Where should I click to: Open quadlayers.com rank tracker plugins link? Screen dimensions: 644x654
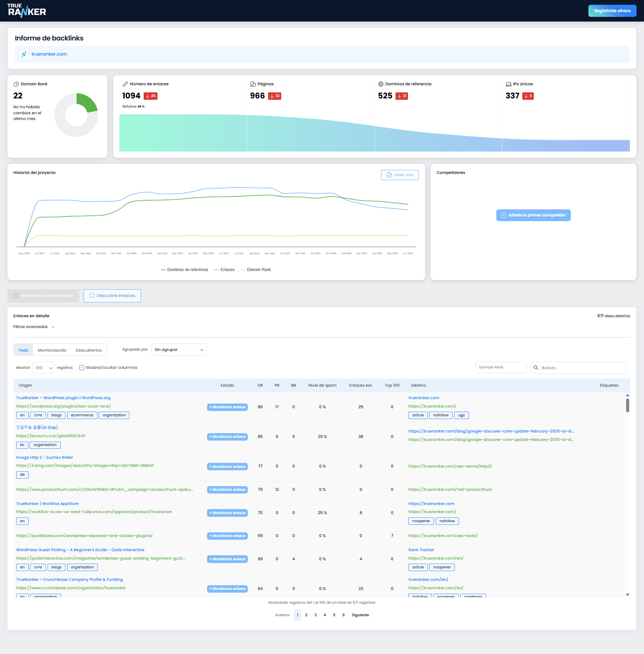(84, 536)
